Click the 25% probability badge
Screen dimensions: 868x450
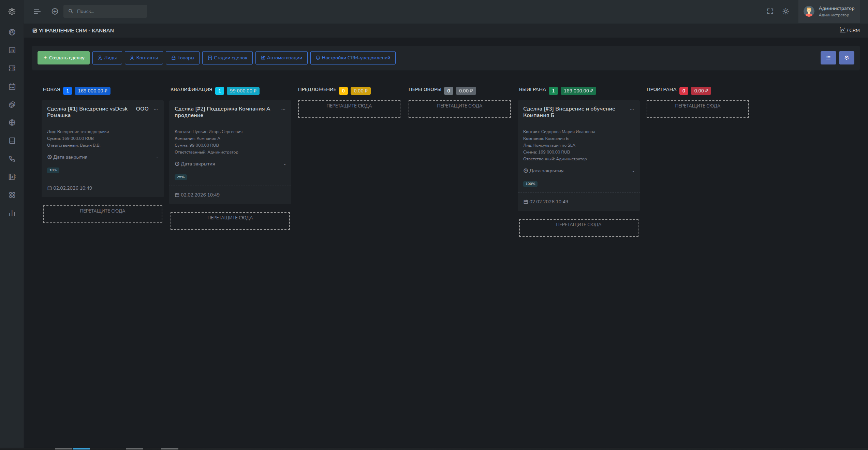point(181,177)
